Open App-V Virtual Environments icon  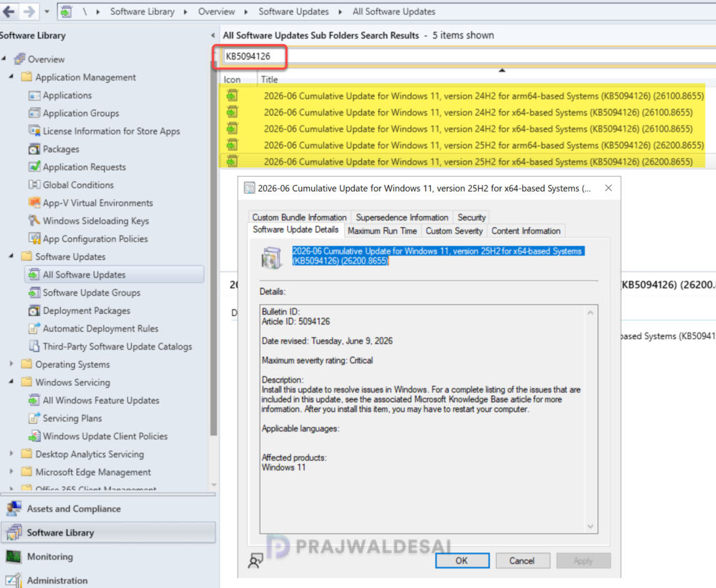34,203
